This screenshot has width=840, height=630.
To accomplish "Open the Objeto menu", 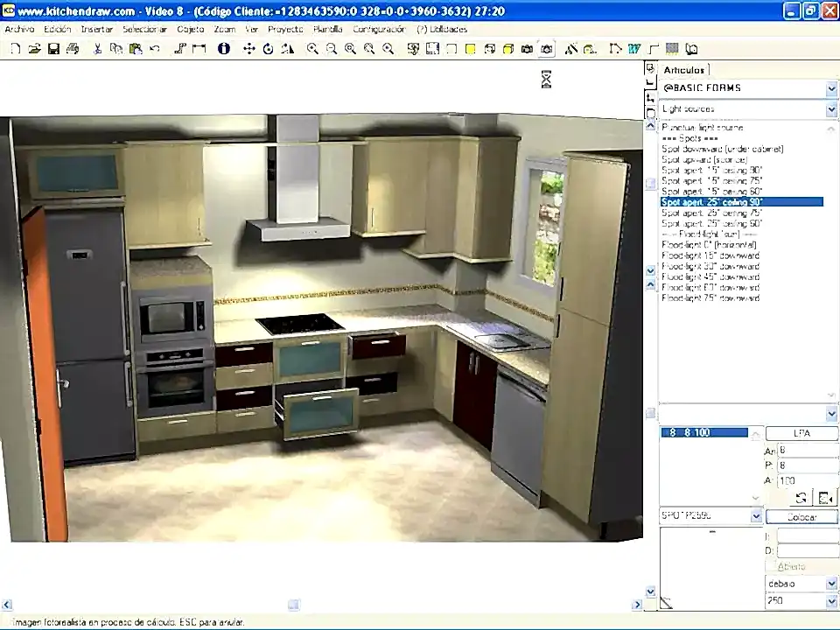I will (191, 29).
